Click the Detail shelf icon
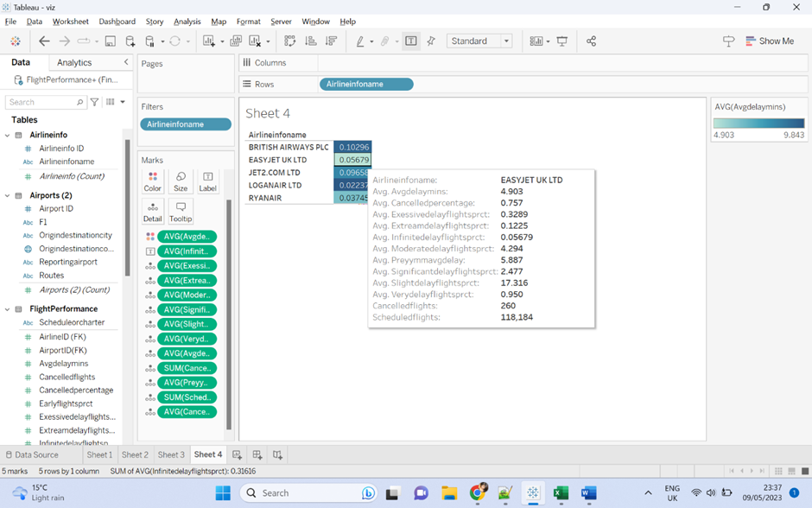Image resolution: width=812 pixels, height=508 pixels. (x=152, y=210)
